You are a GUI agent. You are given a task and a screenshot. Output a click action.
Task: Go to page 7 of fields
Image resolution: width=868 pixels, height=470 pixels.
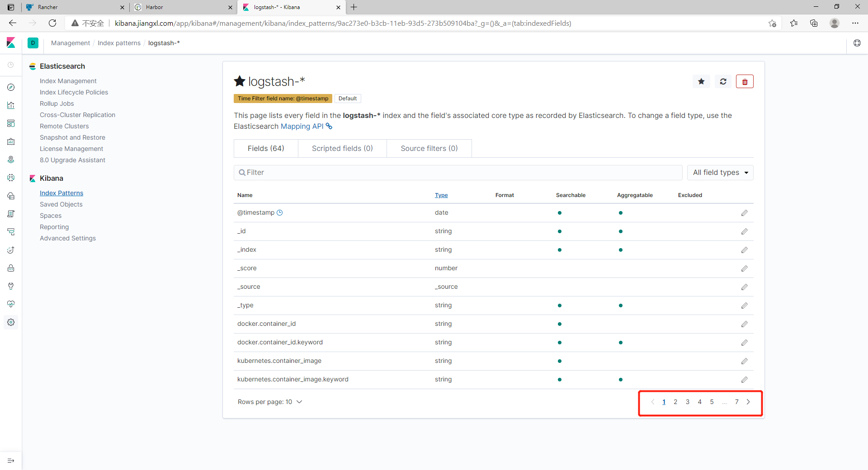coord(736,402)
